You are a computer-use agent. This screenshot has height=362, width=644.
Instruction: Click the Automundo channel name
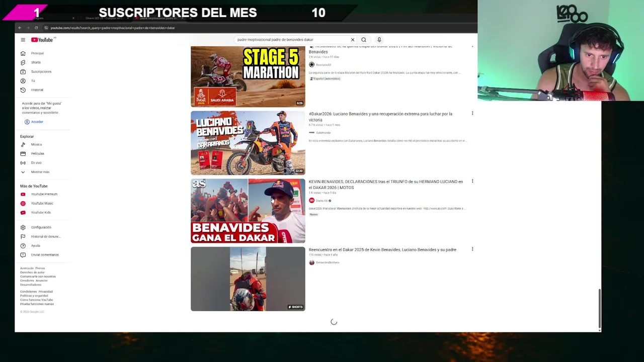pyautogui.click(x=323, y=133)
